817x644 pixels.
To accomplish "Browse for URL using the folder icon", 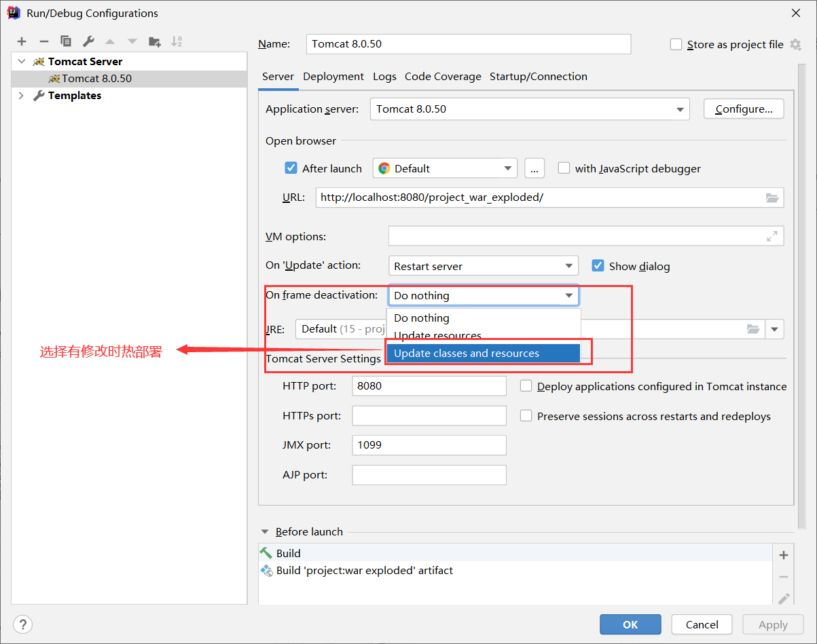I will click(x=772, y=197).
